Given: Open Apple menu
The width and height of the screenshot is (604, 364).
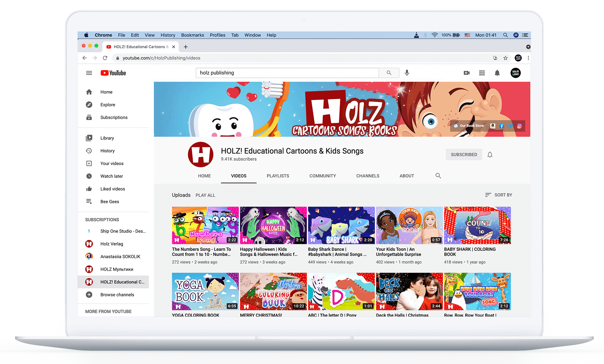Looking at the screenshot, I should coord(86,35).
